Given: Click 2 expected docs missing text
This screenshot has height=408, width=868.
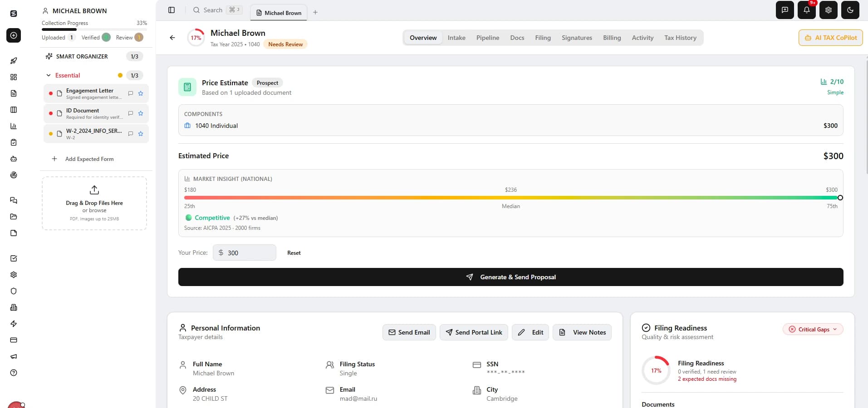Looking at the screenshot, I should (707, 379).
